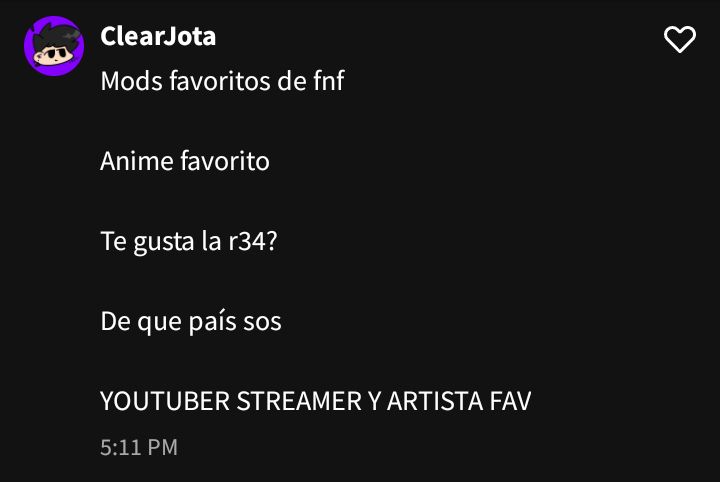This screenshot has width=720, height=482.
Task: Click the 'Te gusta la r34?' question
Action: click(189, 241)
